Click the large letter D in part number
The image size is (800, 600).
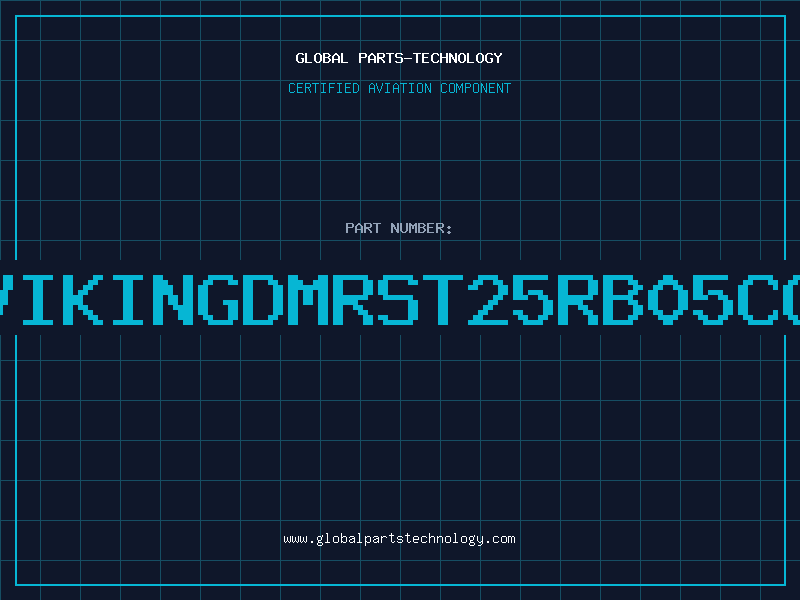point(265,299)
